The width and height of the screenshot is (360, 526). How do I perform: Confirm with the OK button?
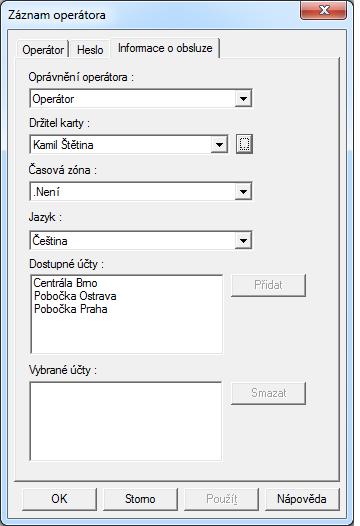coord(59,499)
